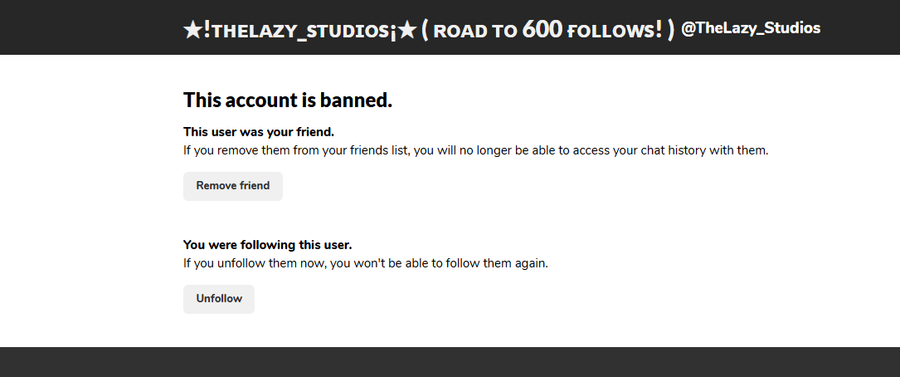Click 'You were following this user.' label
Viewport: 900px width, 377px height.
coord(267,245)
